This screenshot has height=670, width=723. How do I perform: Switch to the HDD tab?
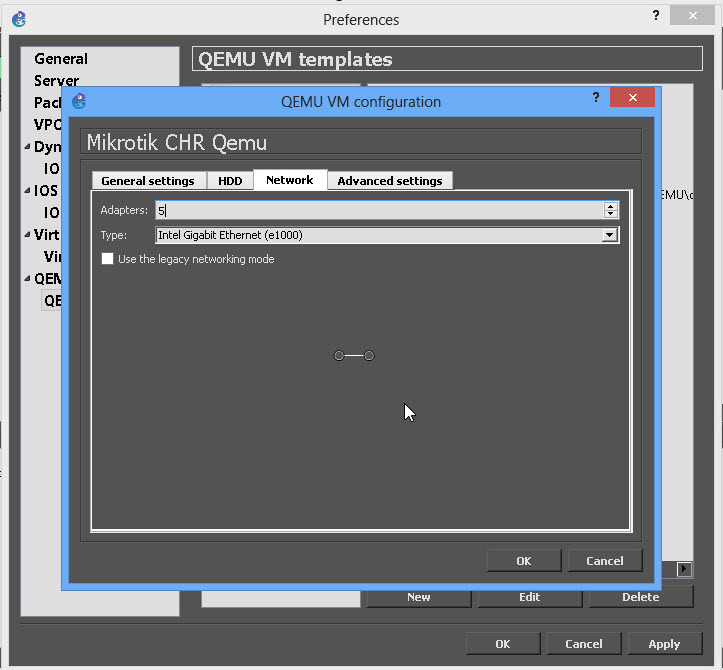tap(230, 181)
